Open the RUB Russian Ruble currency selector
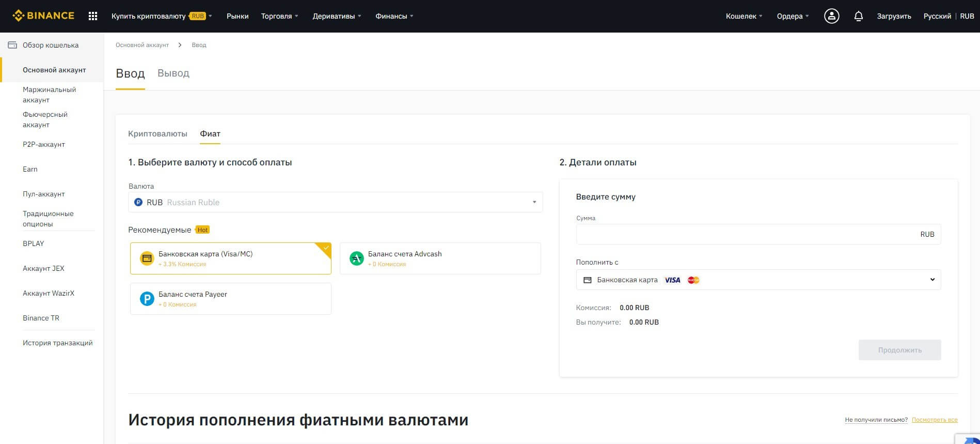The image size is (980, 444). tap(335, 202)
